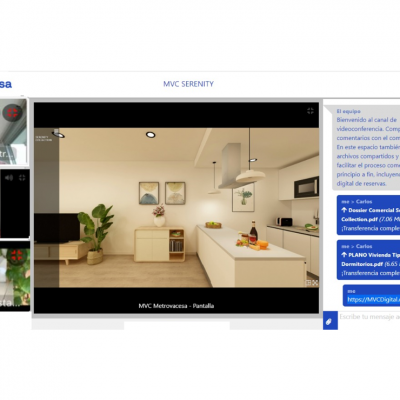This screenshot has width=400, height=400.
Task: Attach a file with the paperclip icon
Action: (x=330, y=321)
